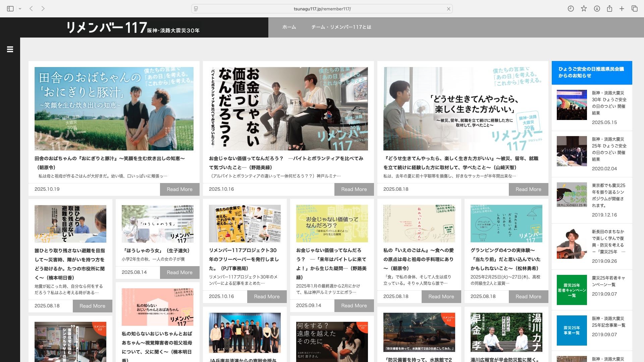
Task: Bookmark page with star icon
Action: (x=584, y=9)
